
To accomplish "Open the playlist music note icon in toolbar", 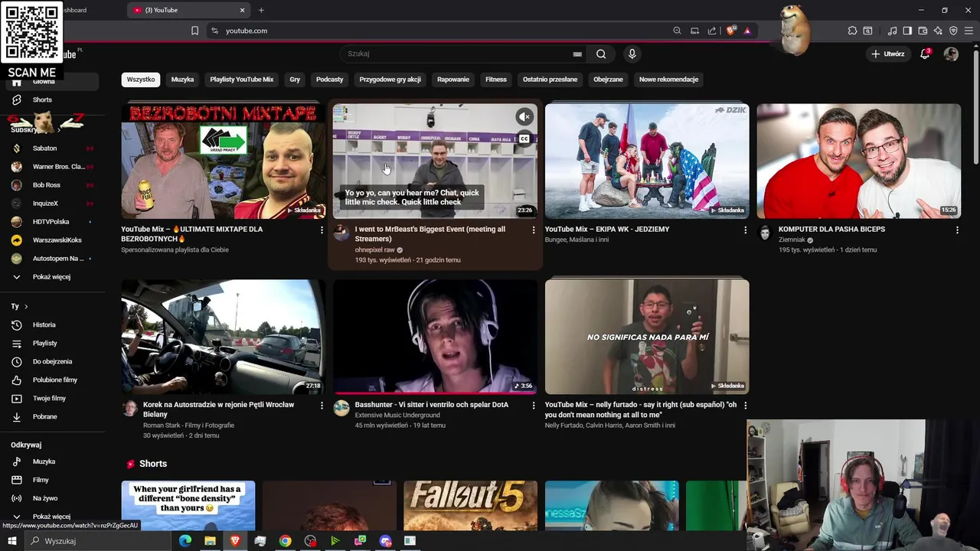I will pyautogui.click(x=892, y=31).
